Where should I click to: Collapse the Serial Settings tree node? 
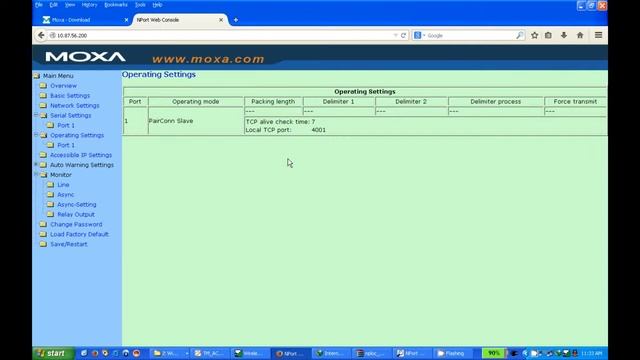[x=36, y=115]
